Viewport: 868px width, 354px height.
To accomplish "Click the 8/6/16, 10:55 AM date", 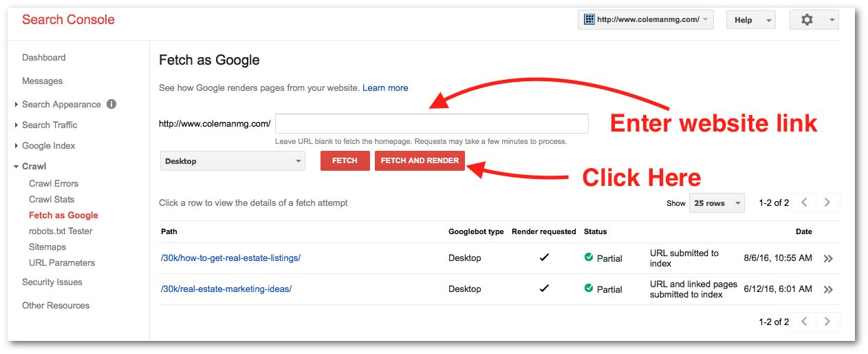I will coord(778,258).
